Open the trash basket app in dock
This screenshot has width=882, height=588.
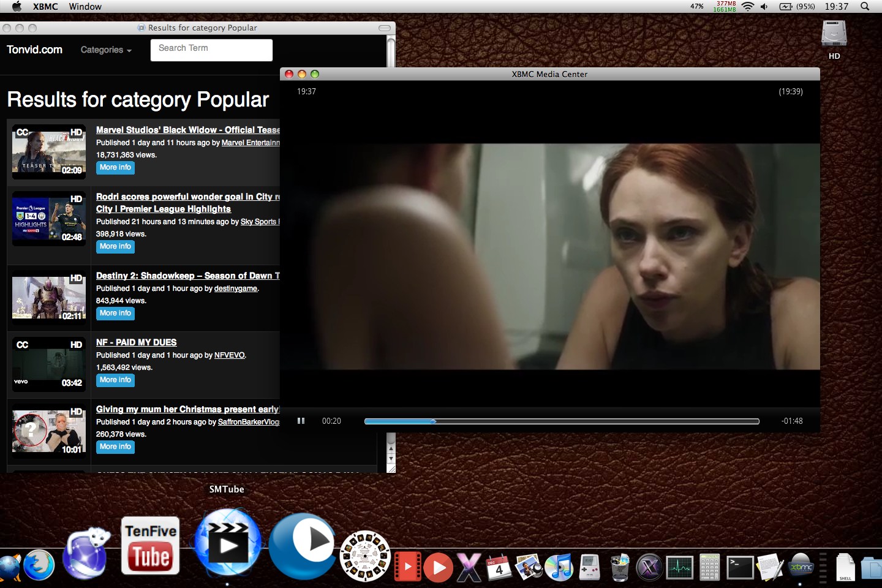click(620, 567)
